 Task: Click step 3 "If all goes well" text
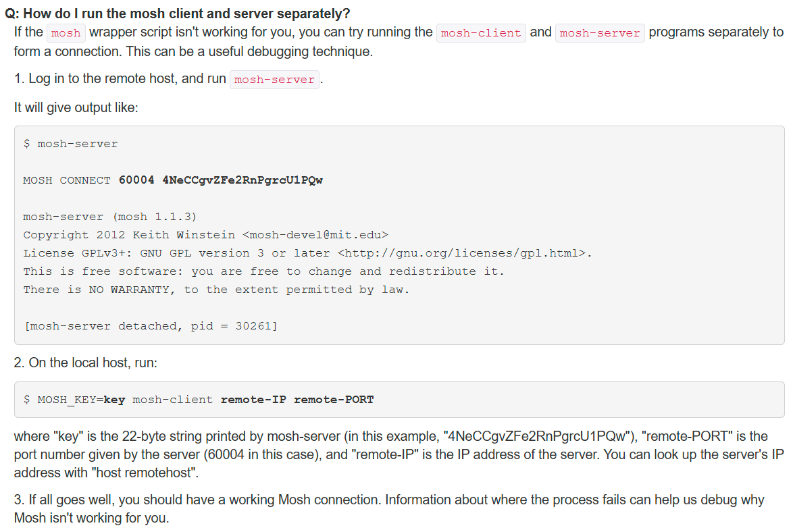point(388,500)
